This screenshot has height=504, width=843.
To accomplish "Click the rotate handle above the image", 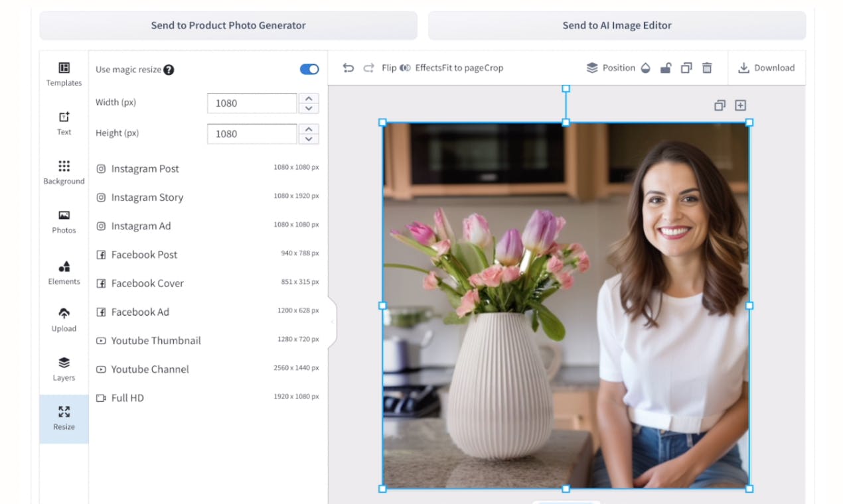I will click(566, 88).
